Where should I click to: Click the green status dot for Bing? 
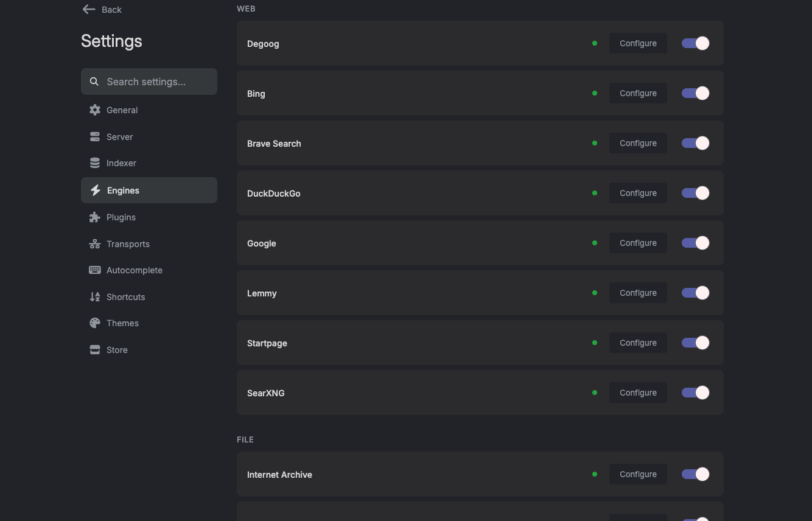[595, 93]
